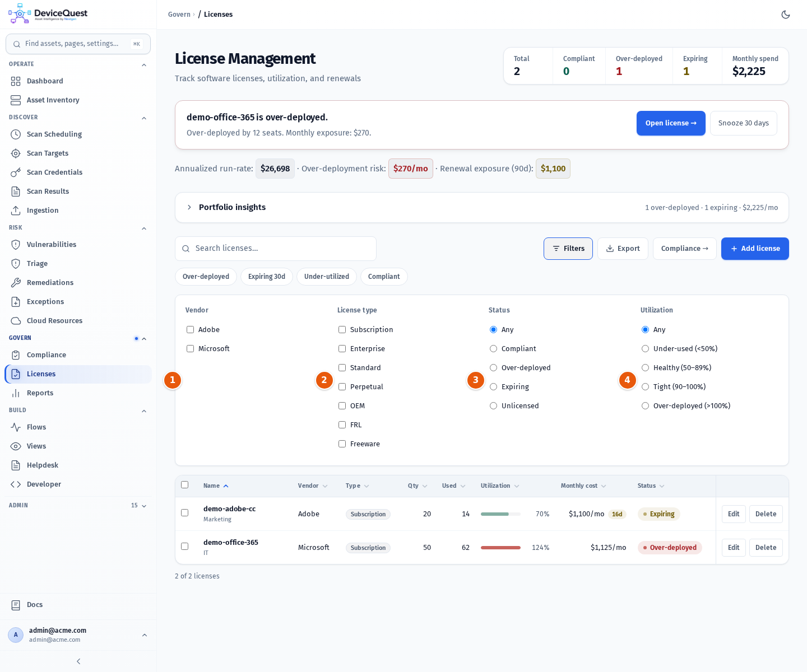Click the Remediations wrench icon
This screenshot has width=807, height=672.
16,283
